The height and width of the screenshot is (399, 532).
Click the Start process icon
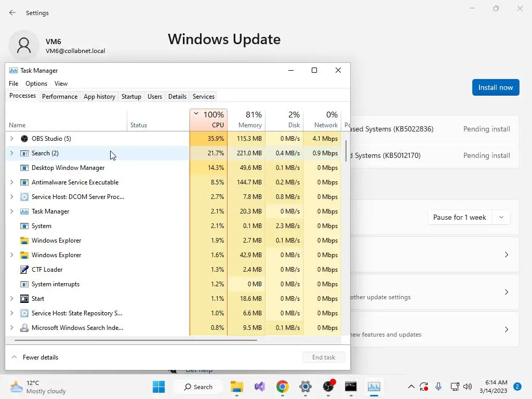[x=24, y=299]
